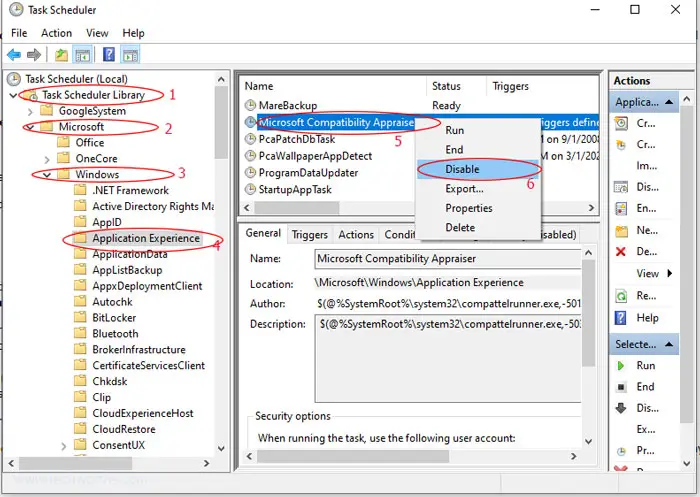Sort tasks by the Name column header
Image resolution: width=700 pixels, height=497 pixels.
(334, 86)
